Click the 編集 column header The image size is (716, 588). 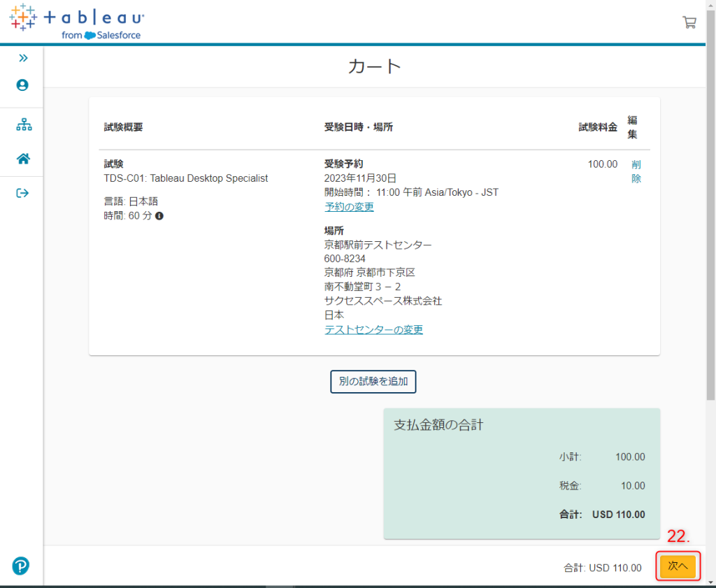632,127
